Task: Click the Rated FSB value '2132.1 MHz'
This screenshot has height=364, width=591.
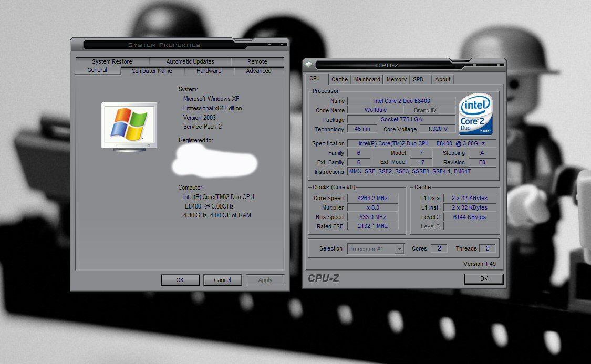Action: tap(372, 226)
